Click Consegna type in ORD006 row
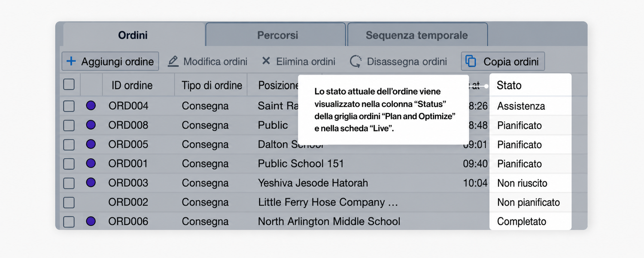This screenshot has width=644, height=258. pyautogui.click(x=205, y=222)
